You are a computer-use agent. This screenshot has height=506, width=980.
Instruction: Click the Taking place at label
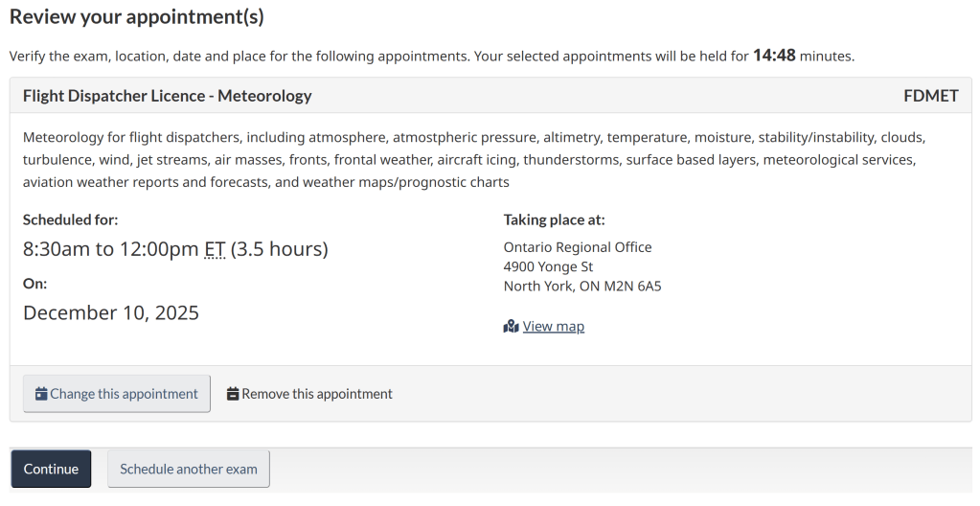(x=555, y=219)
